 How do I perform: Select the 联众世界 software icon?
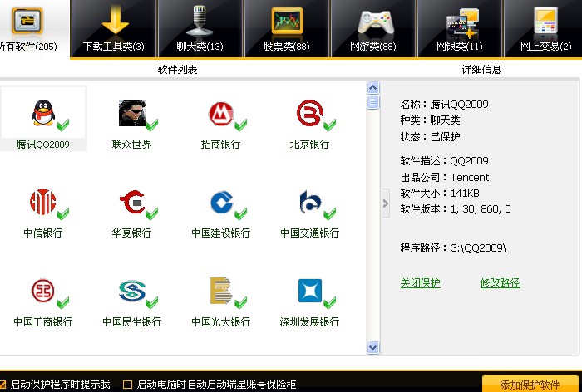[x=131, y=113]
